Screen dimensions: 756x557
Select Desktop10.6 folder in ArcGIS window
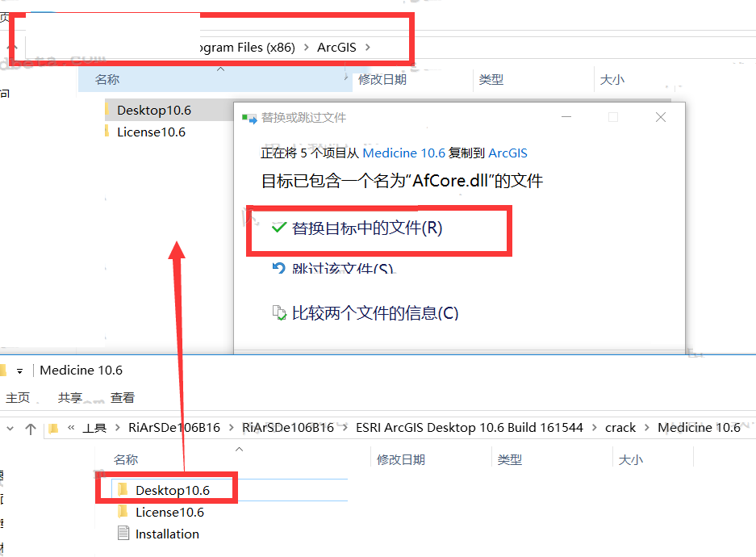pyautogui.click(x=154, y=111)
